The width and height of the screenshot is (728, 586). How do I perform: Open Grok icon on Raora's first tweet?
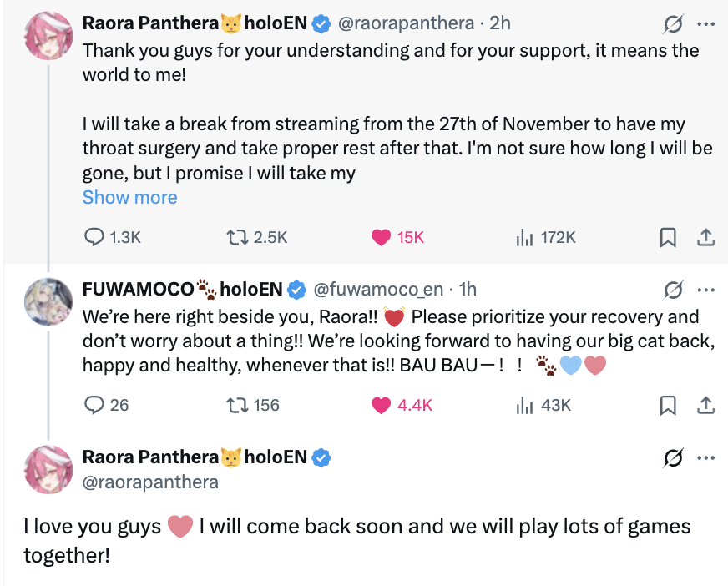pyautogui.click(x=672, y=23)
